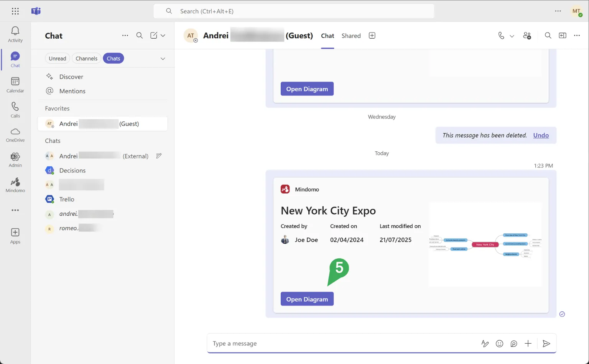Toggle the Unread filter pill
The image size is (589, 364).
(x=58, y=59)
